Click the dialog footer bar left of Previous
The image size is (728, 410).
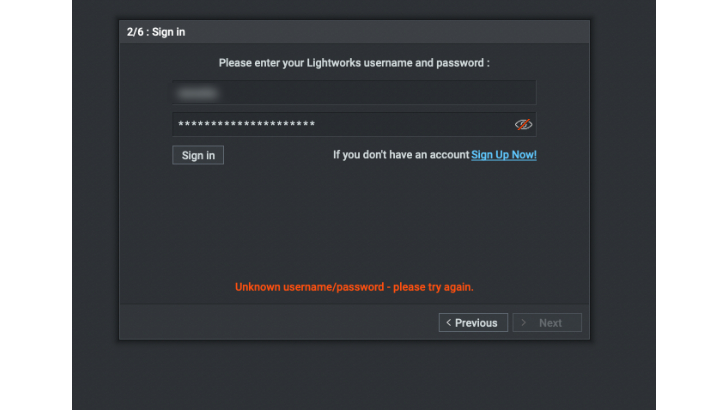(279, 322)
